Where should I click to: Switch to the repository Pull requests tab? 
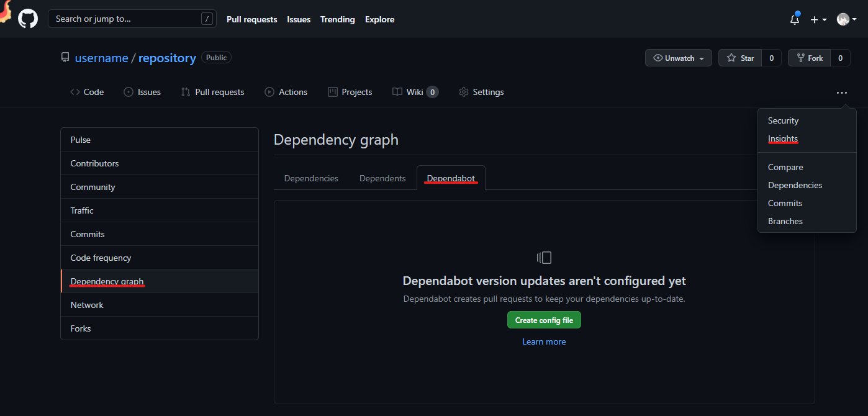pos(212,92)
